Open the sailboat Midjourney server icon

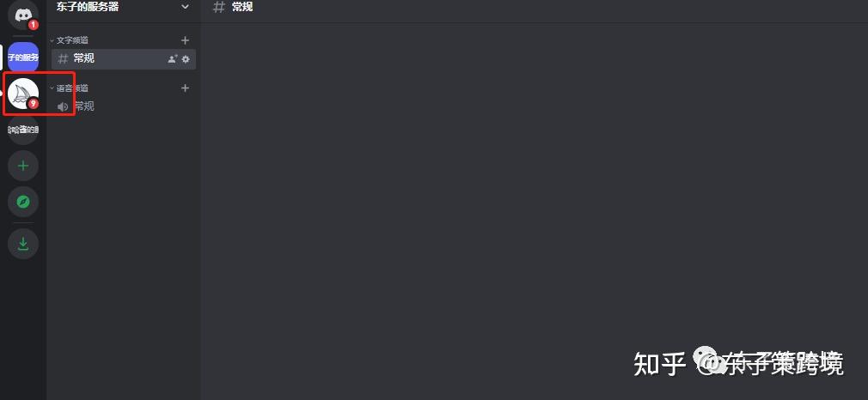tap(22, 94)
